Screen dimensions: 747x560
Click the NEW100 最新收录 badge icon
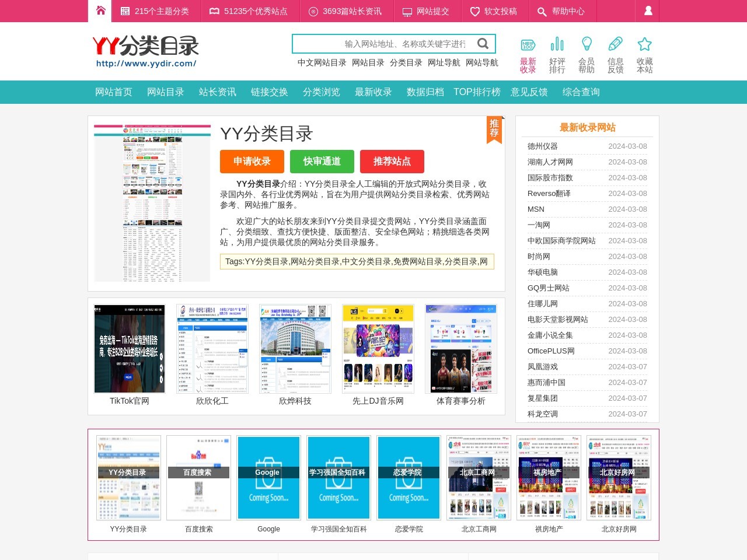527,44
